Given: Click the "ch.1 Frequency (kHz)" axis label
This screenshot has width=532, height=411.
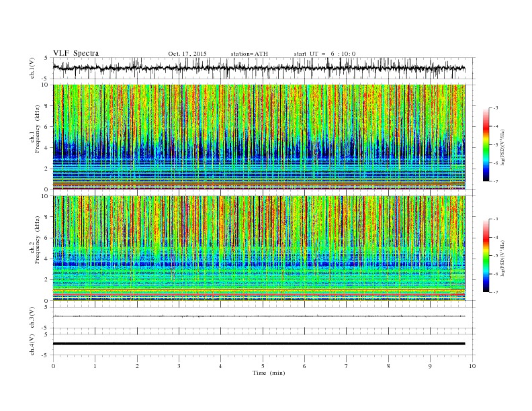Looking at the screenshot, I should point(35,129).
